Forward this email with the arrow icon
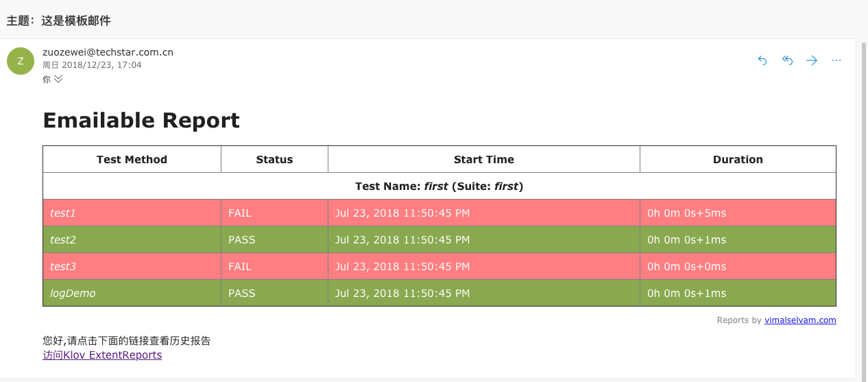The height and width of the screenshot is (382, 868). pos(812,60)
